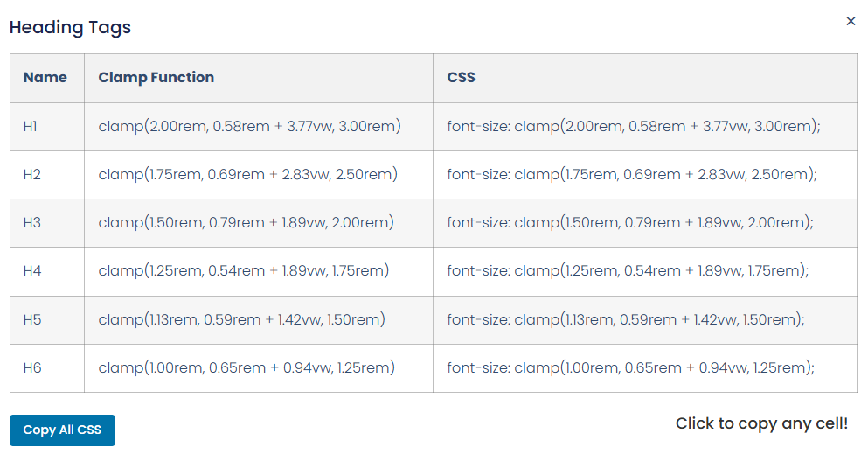Click the H1 name cell
This screenshot has width=868, height=454.
47,126
